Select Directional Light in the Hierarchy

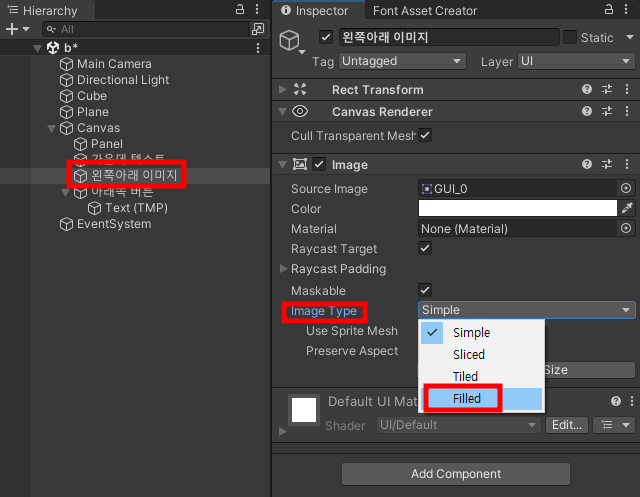click(x=123, y=80)
